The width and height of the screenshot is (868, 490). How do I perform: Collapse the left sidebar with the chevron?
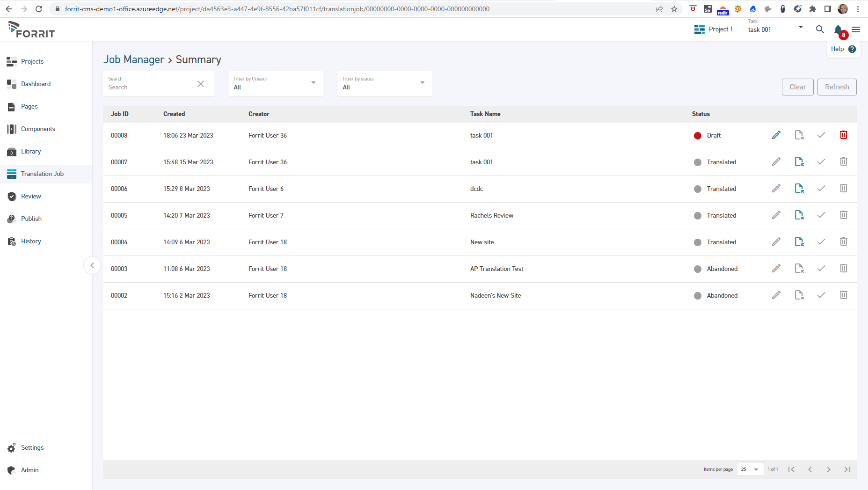point(92,265)
